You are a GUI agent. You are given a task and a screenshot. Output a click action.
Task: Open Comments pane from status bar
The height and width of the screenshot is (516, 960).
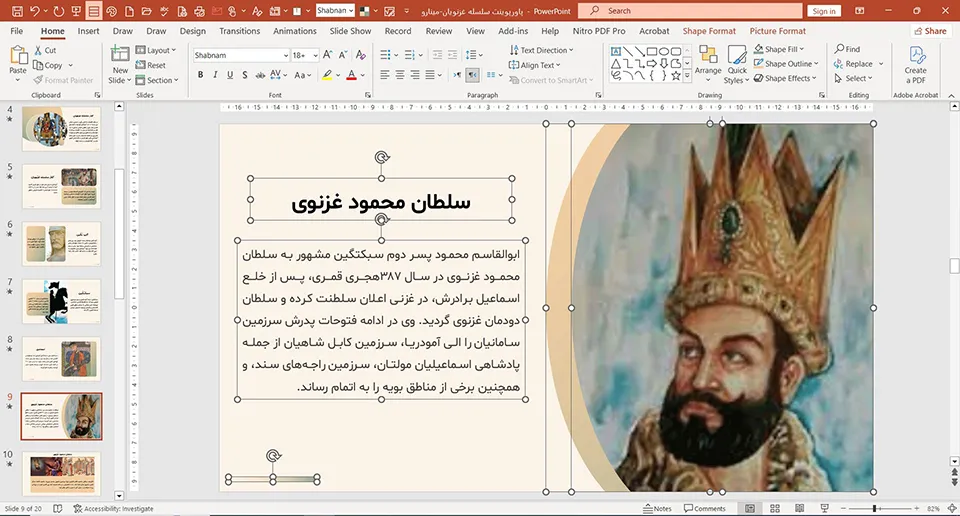[x=705, y=509]
